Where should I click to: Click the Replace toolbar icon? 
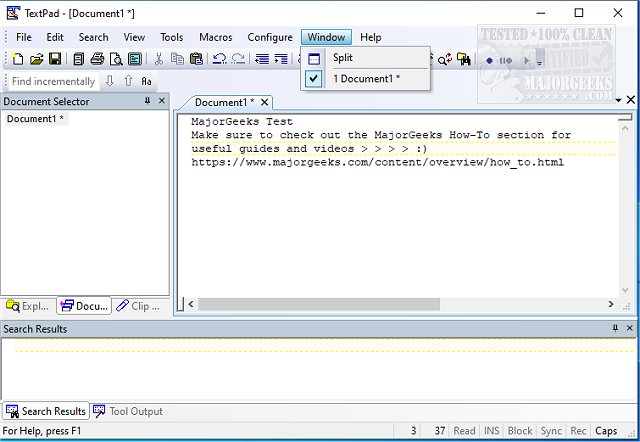click(x=445, y=60)
